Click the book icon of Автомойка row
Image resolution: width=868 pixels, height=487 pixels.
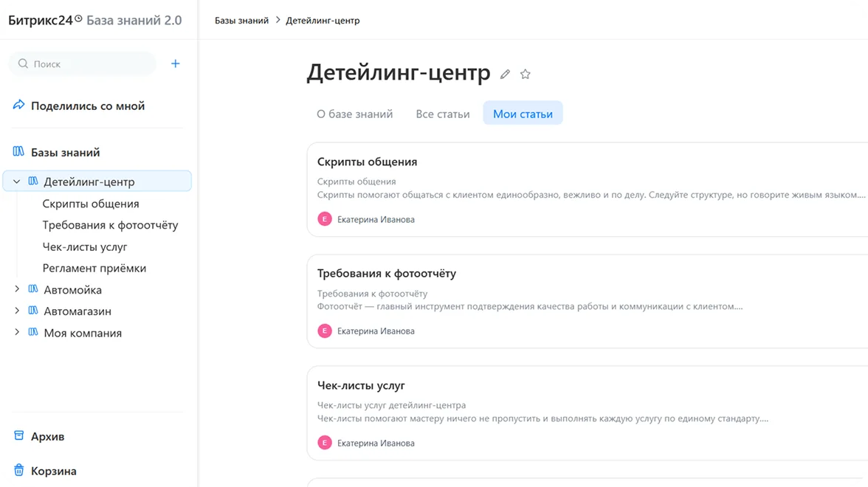[x=33, y=289]
